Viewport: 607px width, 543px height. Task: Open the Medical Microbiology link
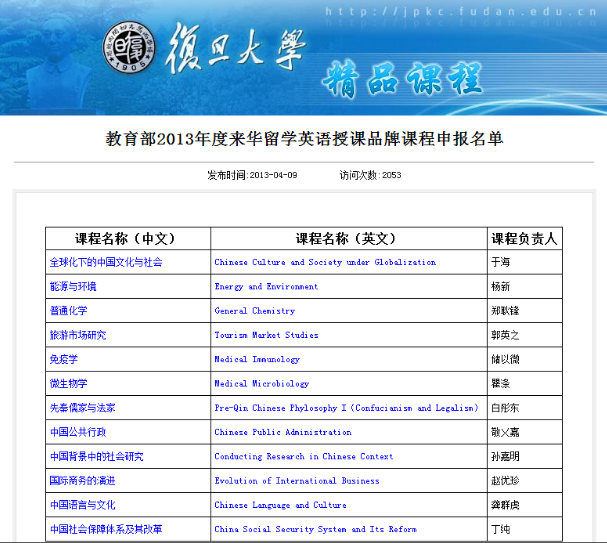click(262, 384)
